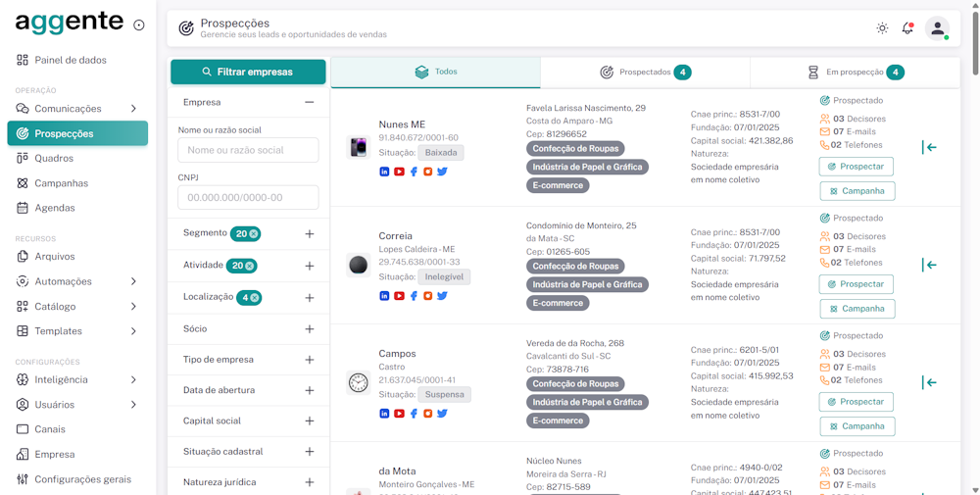This screenshot has width=980, height=495.
Task: Open Instagram icon for Nunes ME
Action: click(x=427, y=172)
